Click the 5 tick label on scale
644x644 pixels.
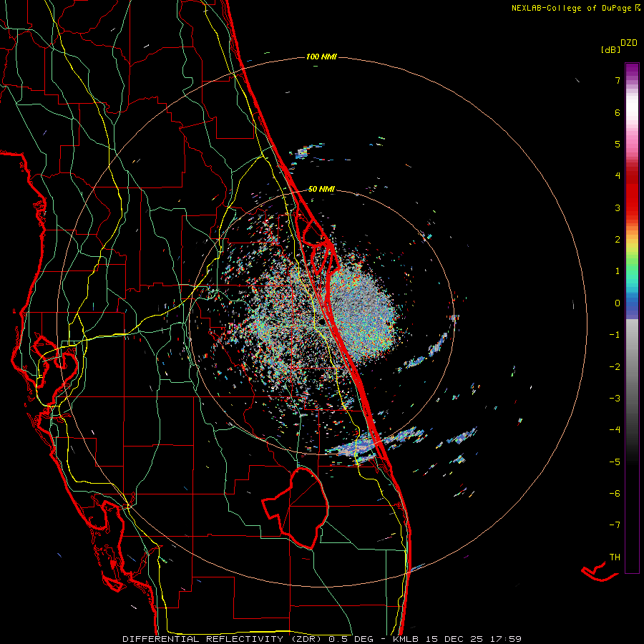[618, 144]
